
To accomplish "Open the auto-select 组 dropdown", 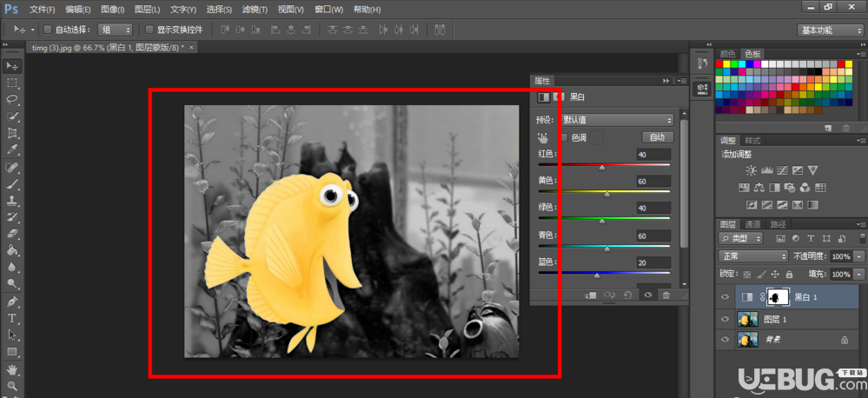I will [116, 30].
